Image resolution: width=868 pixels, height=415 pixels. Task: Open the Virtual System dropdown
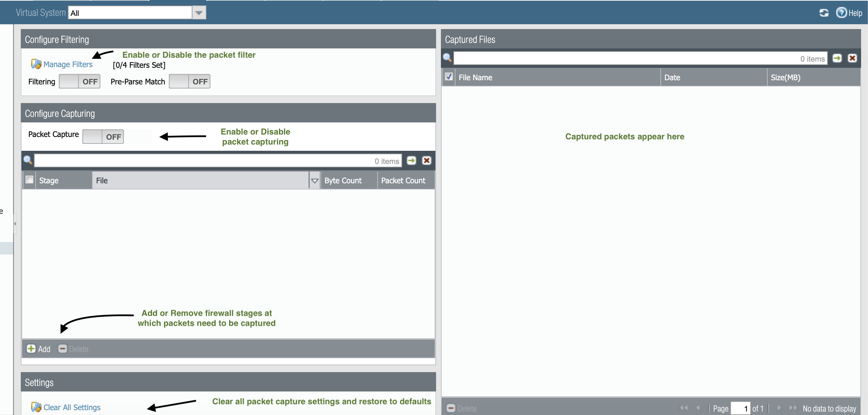tap(198, 12)
